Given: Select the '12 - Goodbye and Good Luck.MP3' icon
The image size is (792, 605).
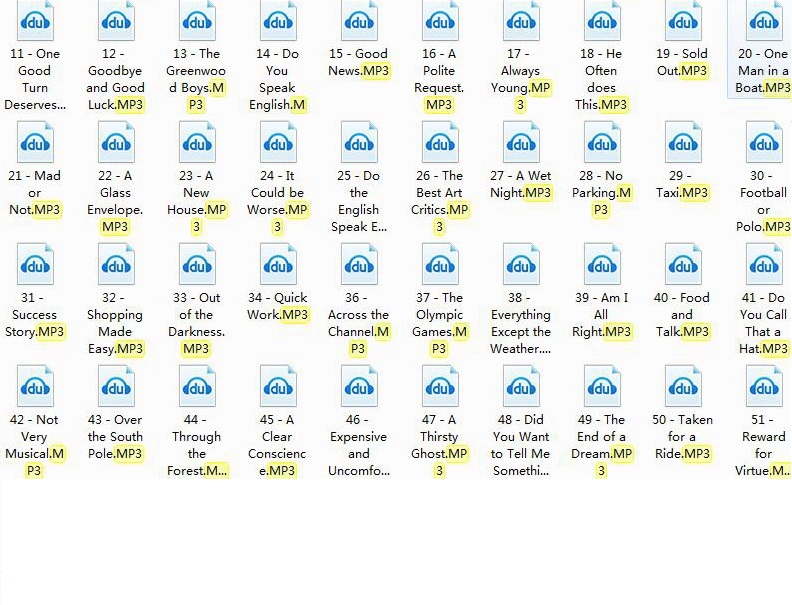Looking at the screenshot, I should 116,21.
